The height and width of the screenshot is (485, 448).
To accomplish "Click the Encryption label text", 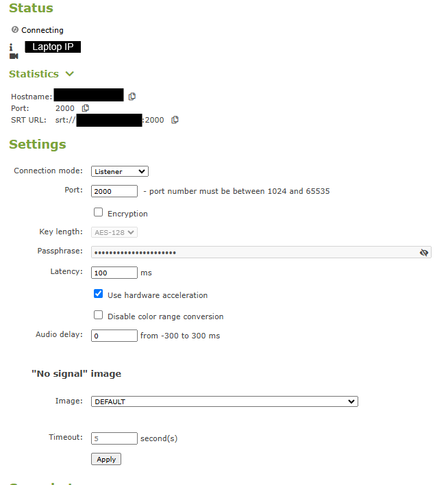I will pos(127,214).
